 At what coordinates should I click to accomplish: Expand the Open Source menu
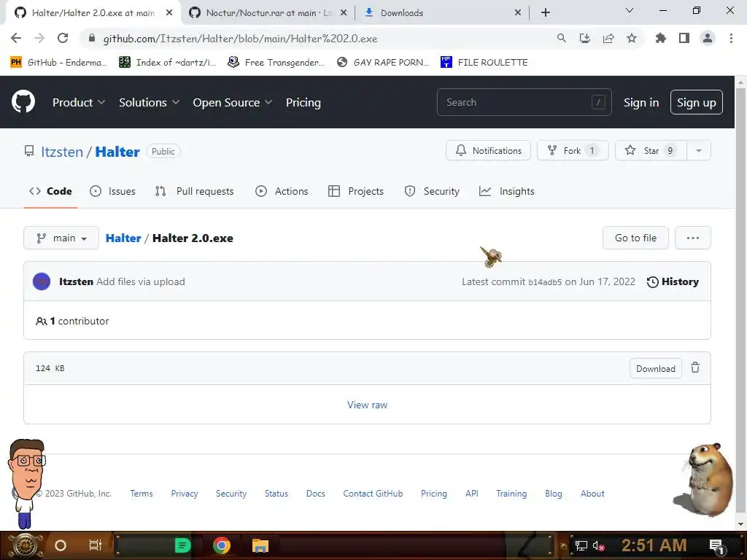pyautogui.click(x=233, y=102)
